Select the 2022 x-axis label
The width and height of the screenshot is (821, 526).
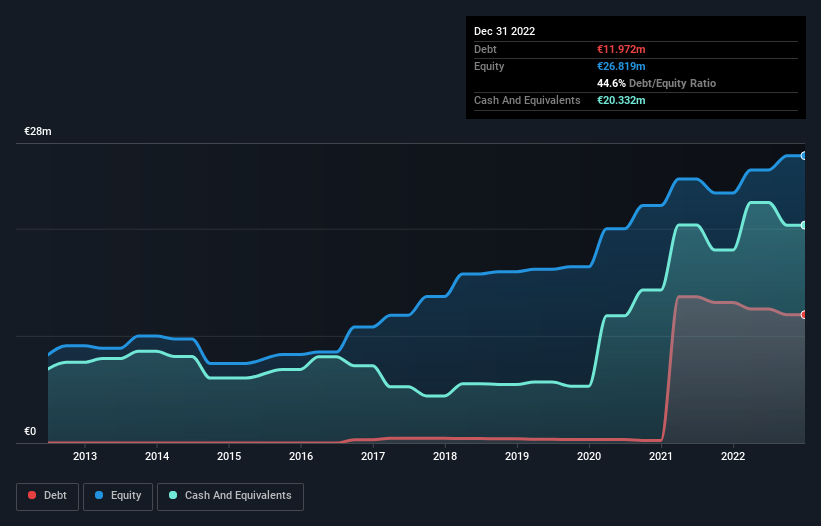pos(733,456)
